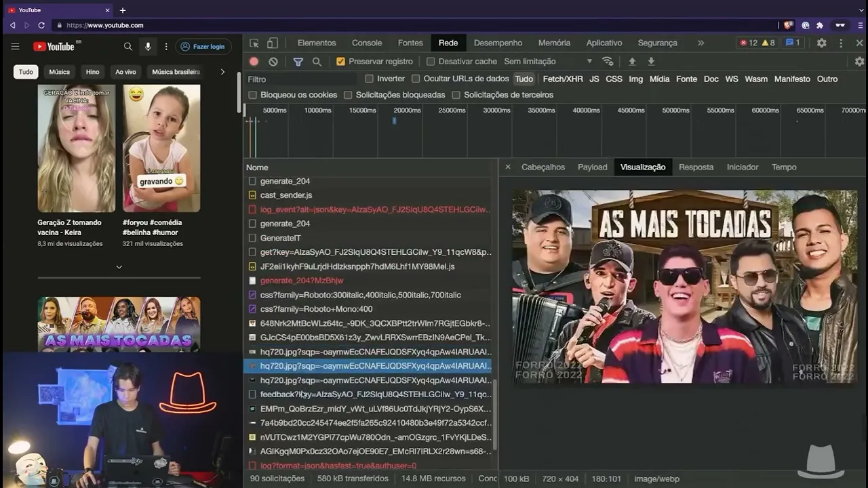Open Sem limitação throttling dropdown
This screenshot has height=488, width=868.
pos(548,61)
